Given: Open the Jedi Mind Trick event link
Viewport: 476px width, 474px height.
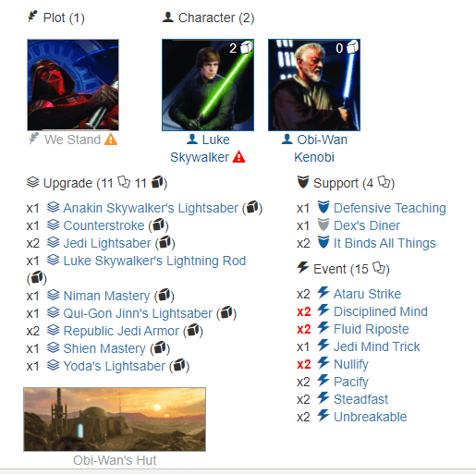Looking at the screenshot, I should tap(376, 346).
